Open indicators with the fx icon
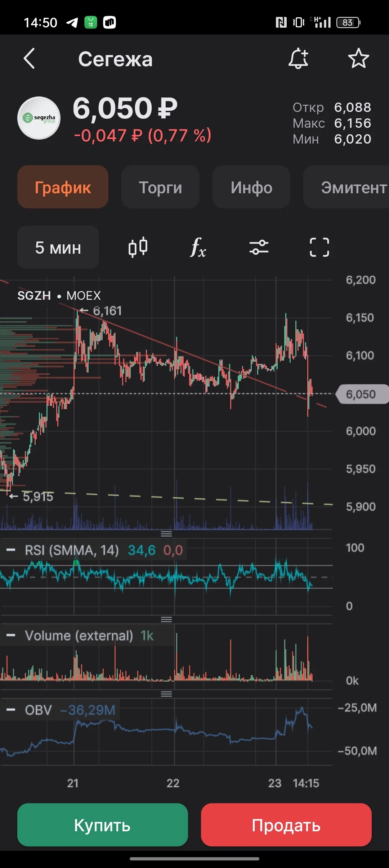This screenshot has width=389, height=868. (x=198, y=247)
